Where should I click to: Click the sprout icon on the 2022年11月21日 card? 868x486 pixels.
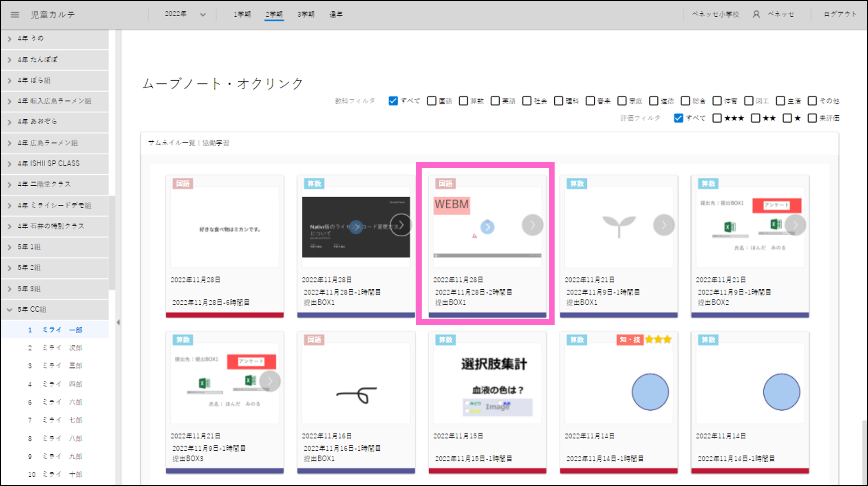click(619, 226)
